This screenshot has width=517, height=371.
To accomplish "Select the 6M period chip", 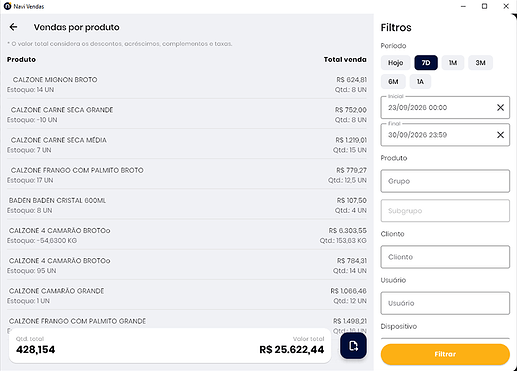I will click(x=393, y=82).
